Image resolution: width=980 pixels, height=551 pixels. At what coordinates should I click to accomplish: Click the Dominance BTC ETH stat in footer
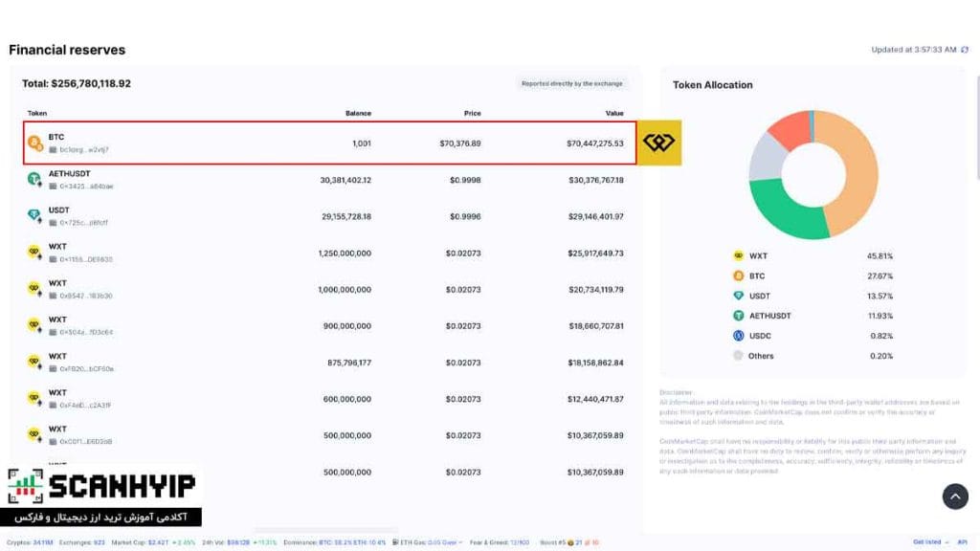334,542
